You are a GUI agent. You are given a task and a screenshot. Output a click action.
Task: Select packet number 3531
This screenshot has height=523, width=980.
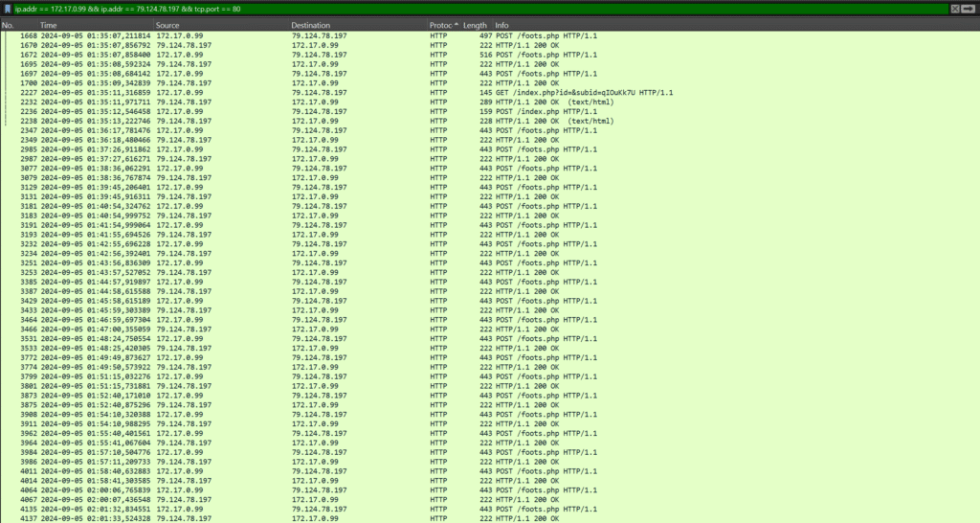coord(490,338)
